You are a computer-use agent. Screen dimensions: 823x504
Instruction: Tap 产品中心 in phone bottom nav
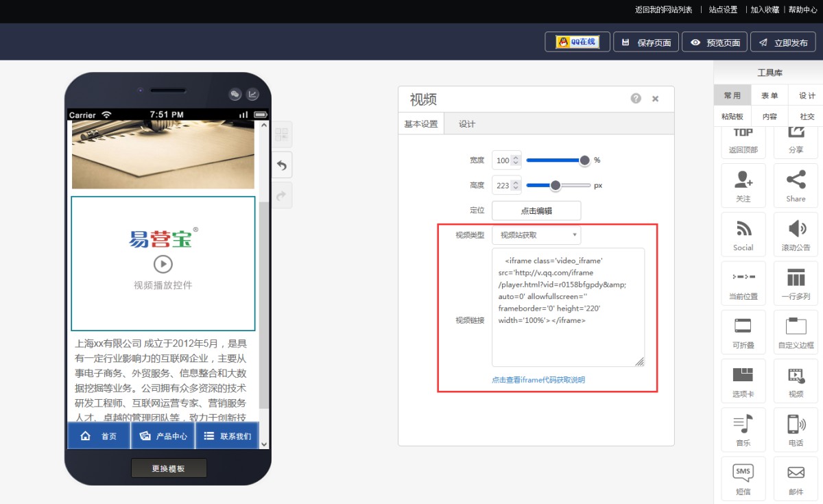pyautogui.click(x=163, y=436)
